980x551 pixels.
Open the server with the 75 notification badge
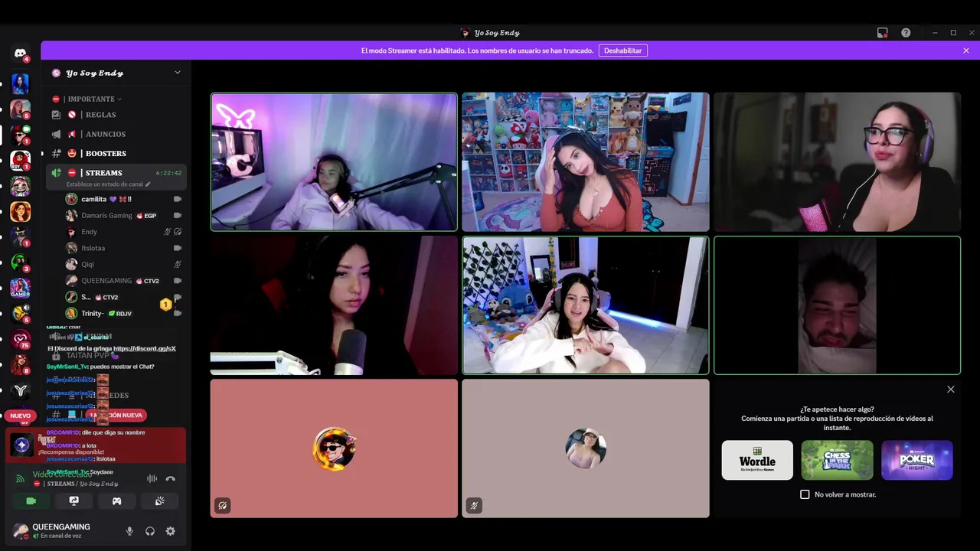(21, 339)
